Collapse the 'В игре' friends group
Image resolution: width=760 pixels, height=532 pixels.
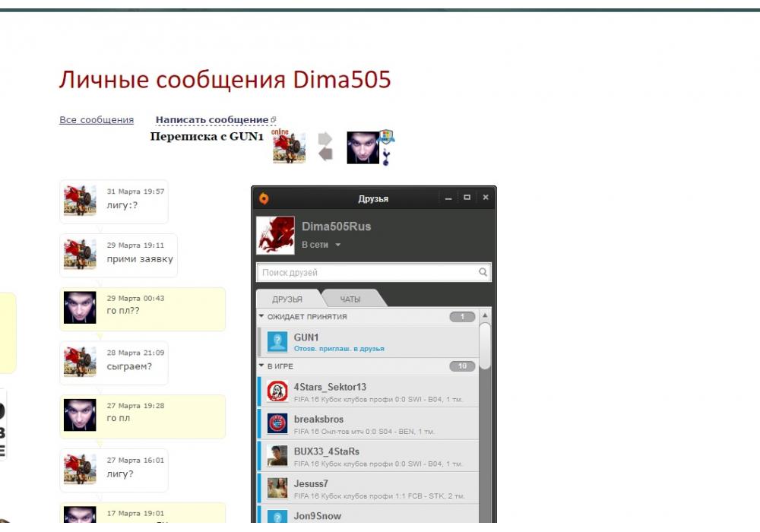point(261,366)
